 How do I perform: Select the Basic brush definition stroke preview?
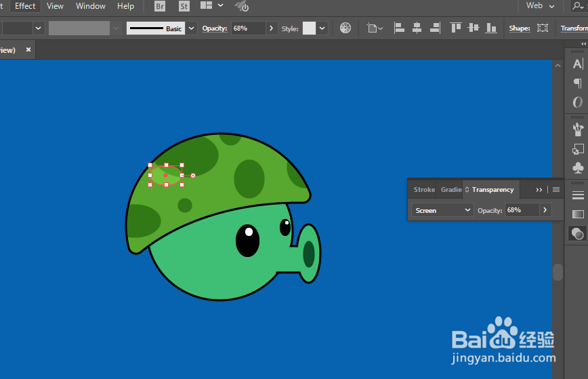pos(156,28)
